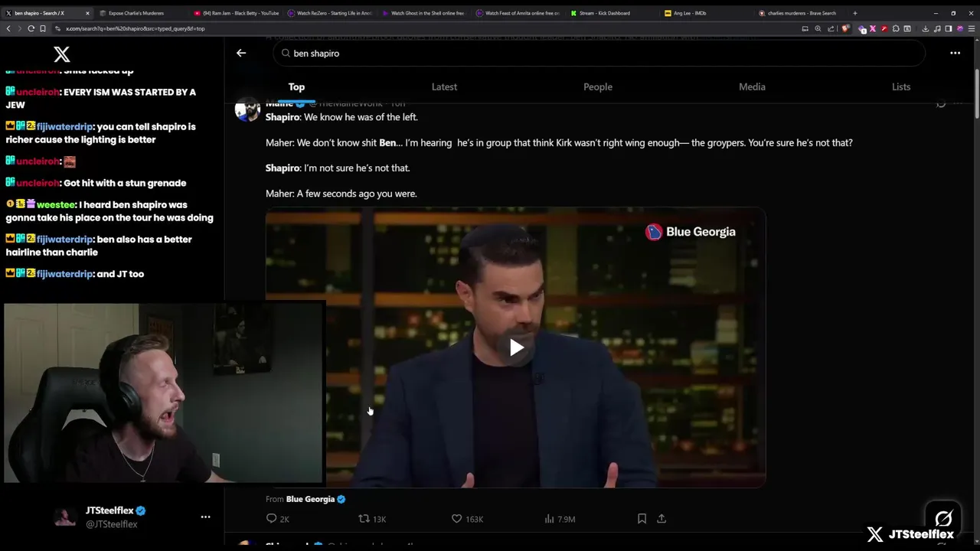Repost the post with 13K reposts
The height and width of the screenshot is (551, 980).
[x=372, y=519]
